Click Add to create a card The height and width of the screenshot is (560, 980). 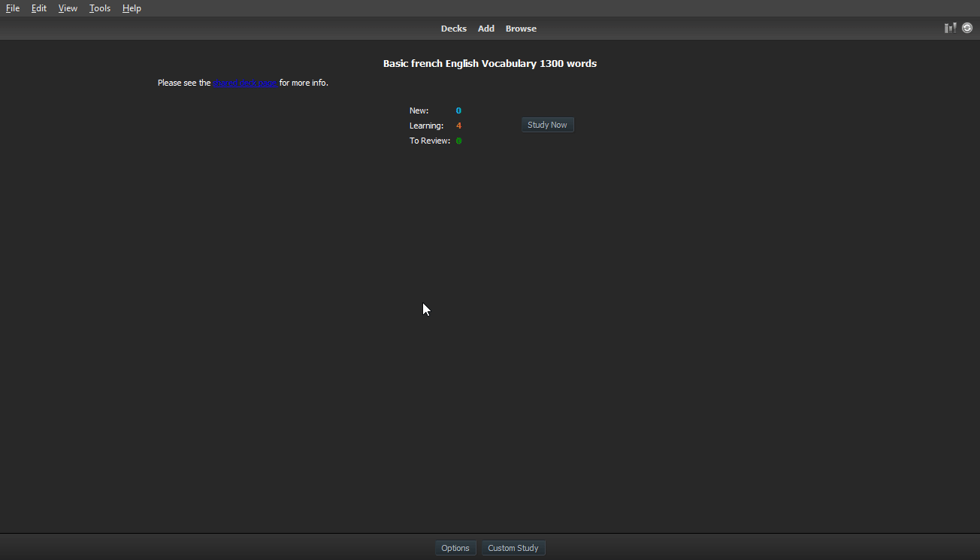pos(486,29)
